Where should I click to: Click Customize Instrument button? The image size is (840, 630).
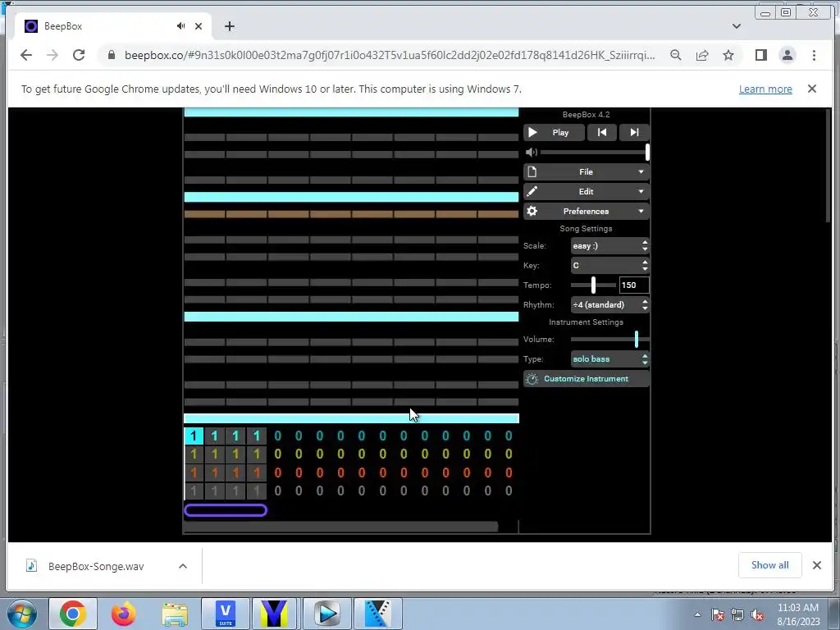click(586, 379)
